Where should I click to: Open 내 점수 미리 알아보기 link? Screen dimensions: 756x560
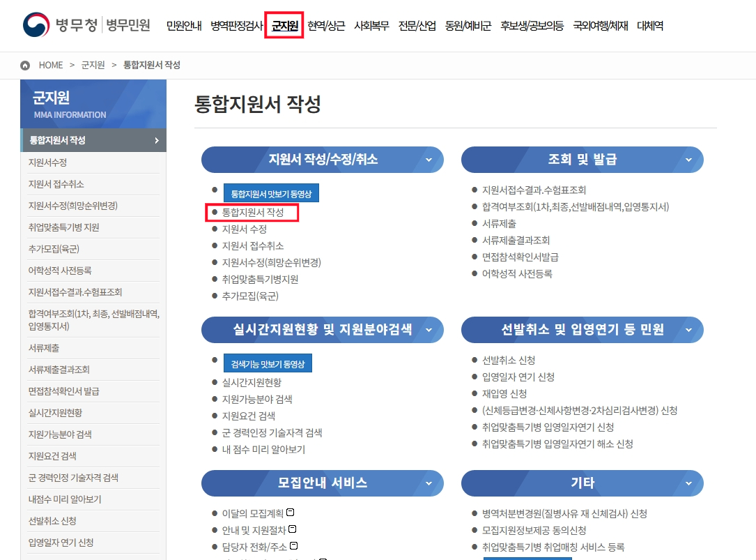(x=263, y=449)
